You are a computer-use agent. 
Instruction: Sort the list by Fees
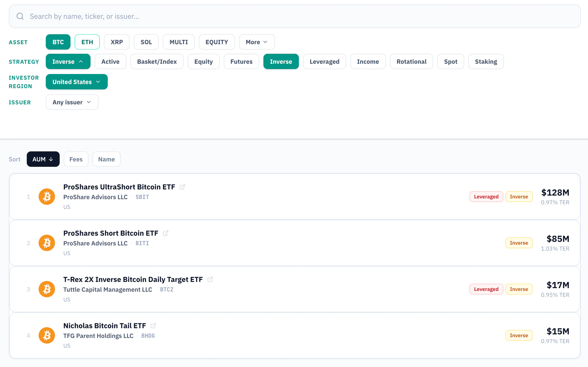click(x=76, y=159)
